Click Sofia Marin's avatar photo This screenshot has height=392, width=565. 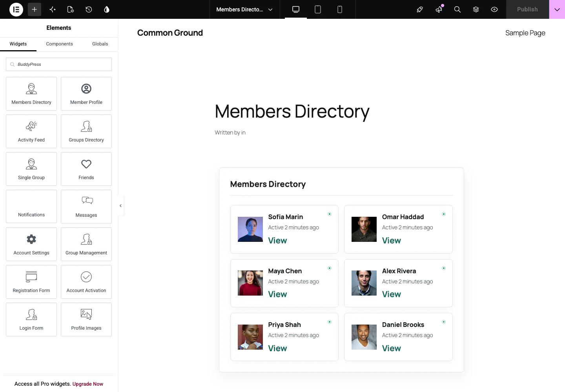click(x=250, y=229)
